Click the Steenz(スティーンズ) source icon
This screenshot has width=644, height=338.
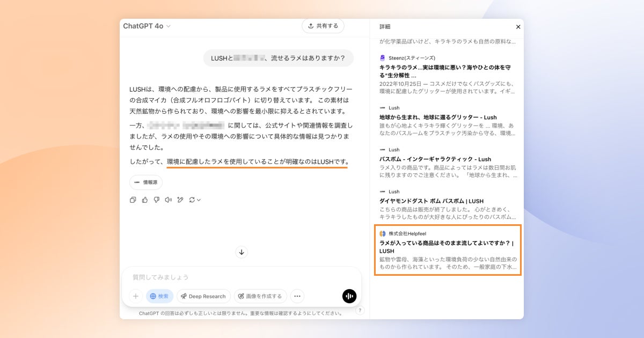(383, 57)
